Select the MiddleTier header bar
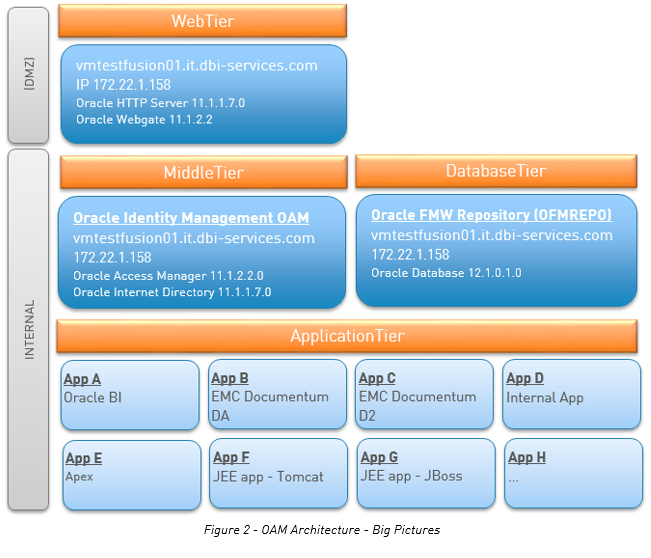 coord(203,172)
